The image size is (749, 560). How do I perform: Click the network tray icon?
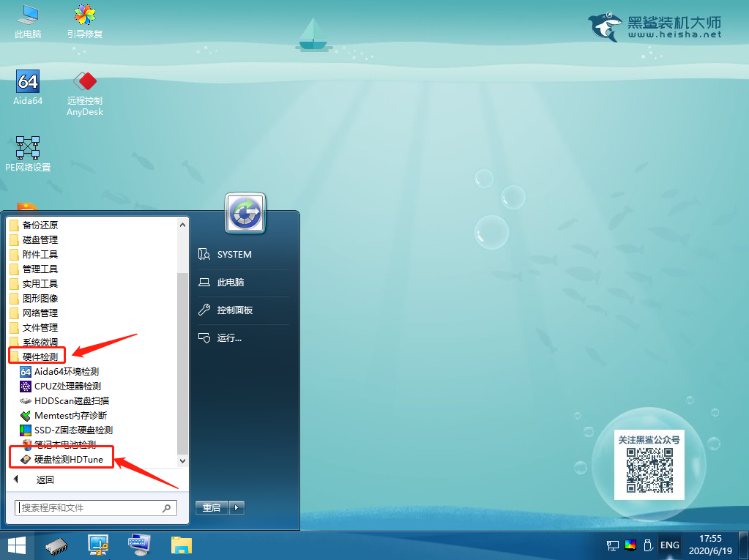612,545
